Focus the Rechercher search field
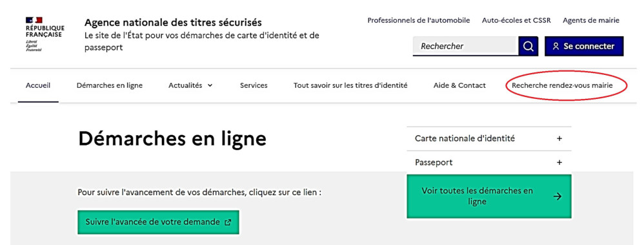 (465, 47)
